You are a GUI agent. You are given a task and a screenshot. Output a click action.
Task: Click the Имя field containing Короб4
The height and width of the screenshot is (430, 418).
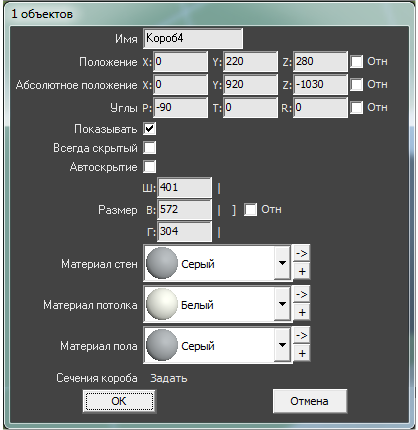pyautogui.click(x=193, y=39)
